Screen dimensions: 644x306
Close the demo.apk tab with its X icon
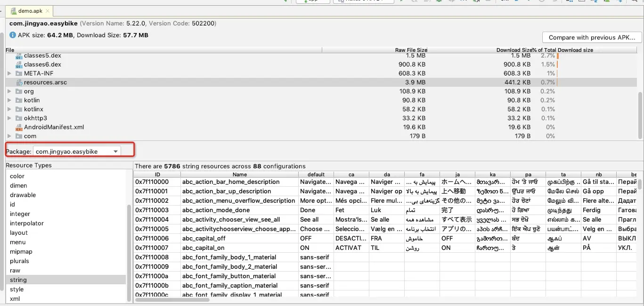[48, 11]
